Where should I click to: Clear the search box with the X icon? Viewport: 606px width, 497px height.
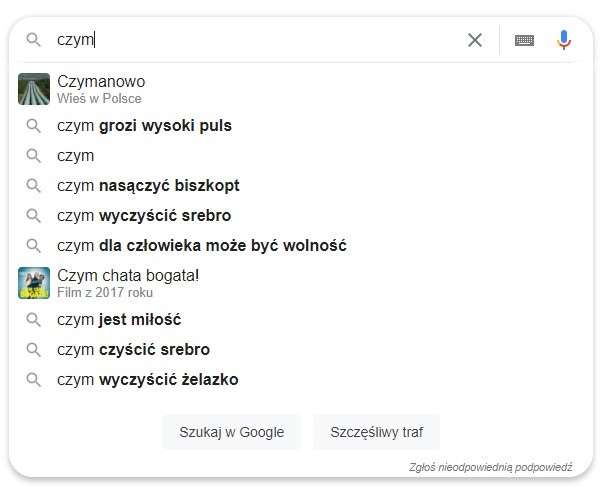point(475,40)
